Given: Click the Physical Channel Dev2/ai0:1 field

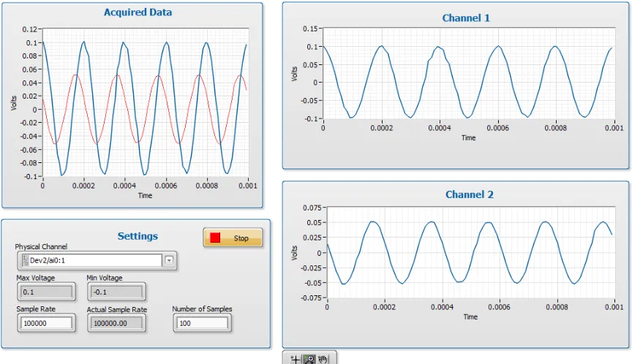Looking at the screenshot, I should pos(95,260).
